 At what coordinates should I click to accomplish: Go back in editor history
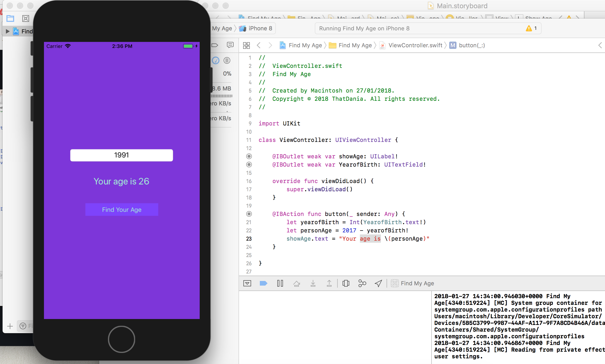259,45
